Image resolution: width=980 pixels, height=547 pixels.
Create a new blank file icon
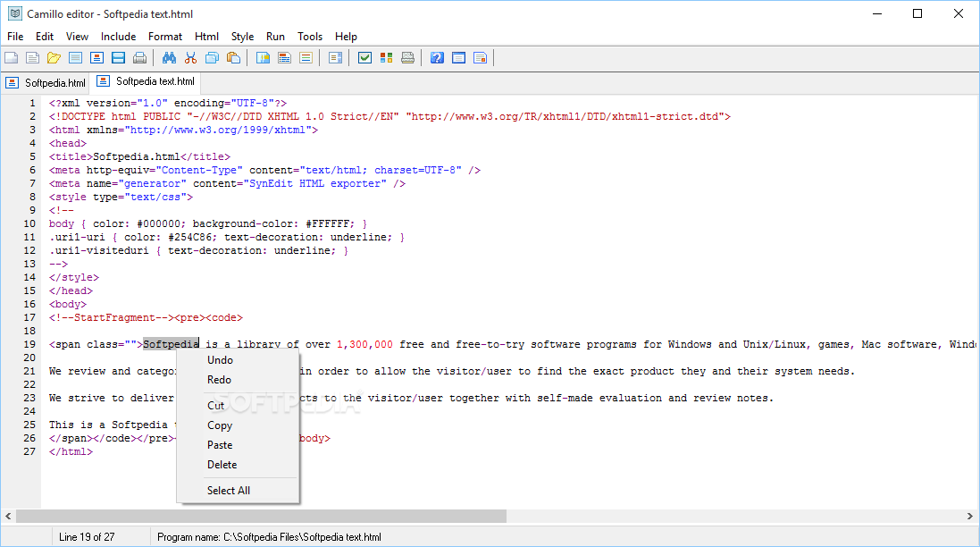coord(12,58)
